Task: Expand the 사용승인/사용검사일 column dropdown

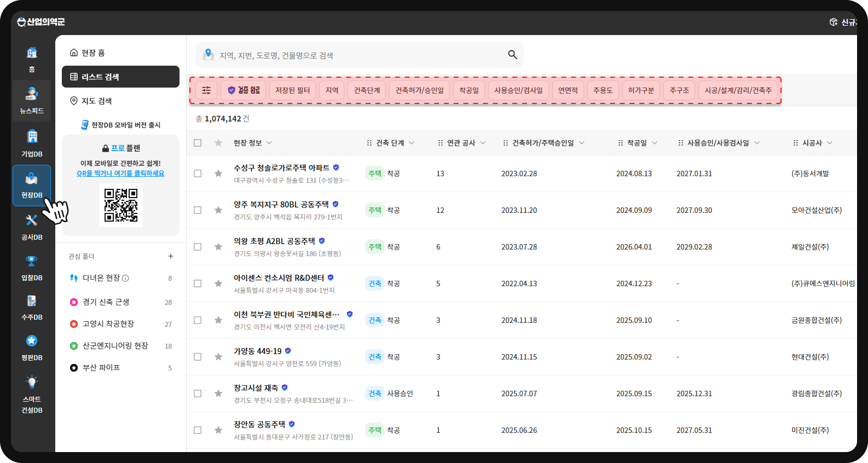Action: 757,143
